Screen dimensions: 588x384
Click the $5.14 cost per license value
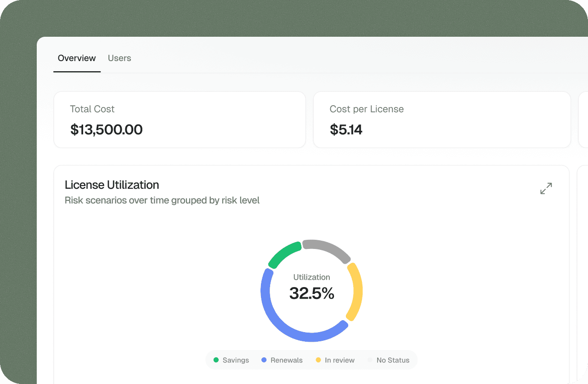[x=346, y=130]
